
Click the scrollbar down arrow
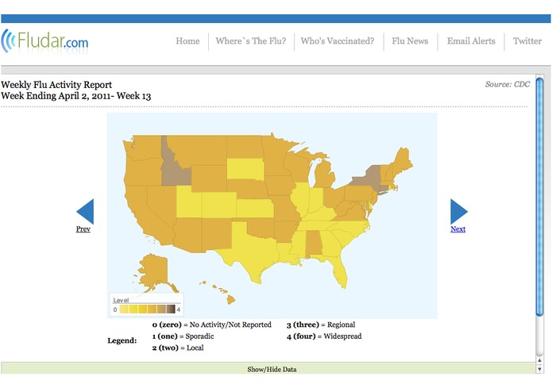[539, 369]
